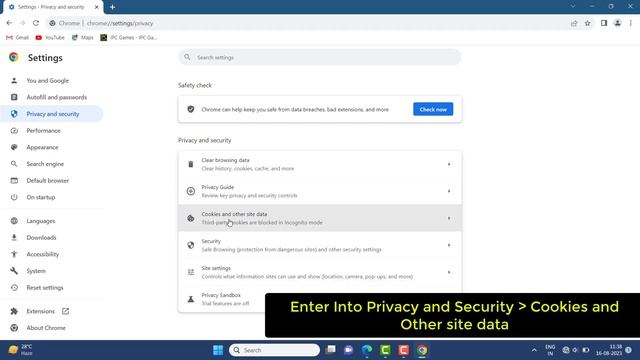Open System settings
The height and width of the screenshot is (360, 640).
(x=36, y=271)
